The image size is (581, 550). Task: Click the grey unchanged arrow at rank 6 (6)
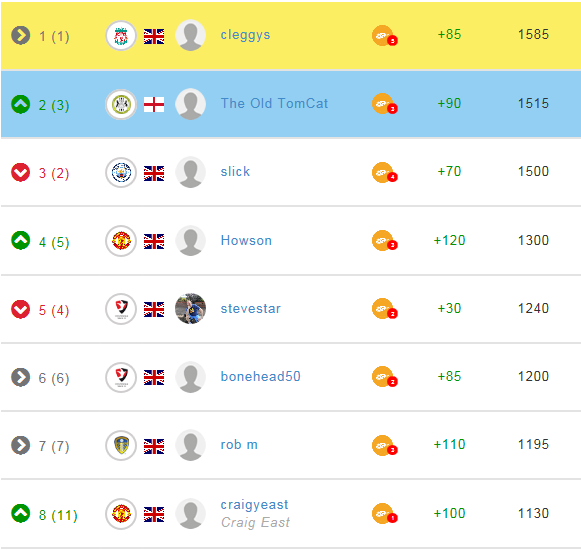pyautogui.click(x=20, y=377)
